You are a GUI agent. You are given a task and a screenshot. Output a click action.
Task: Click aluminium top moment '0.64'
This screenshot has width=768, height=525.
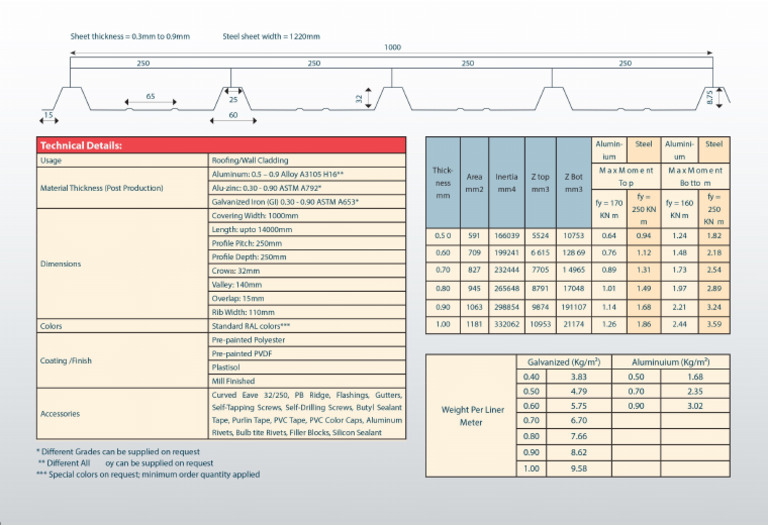click(x=609, y=236)
